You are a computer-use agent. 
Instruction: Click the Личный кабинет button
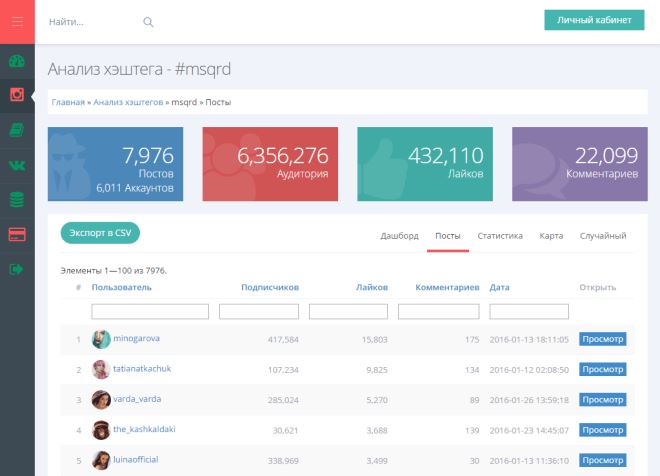pyautogui.click(x=594, y=20)
